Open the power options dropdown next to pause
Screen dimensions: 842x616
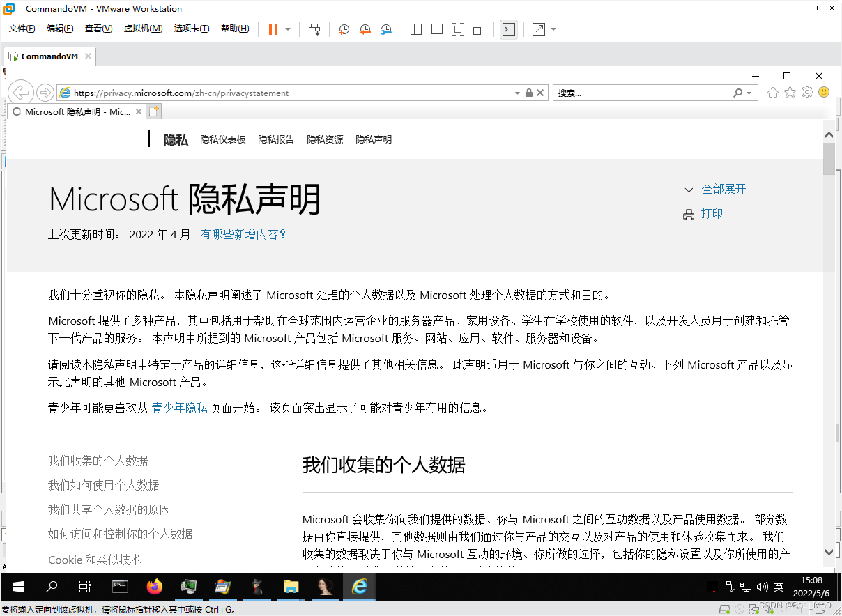click(x=288, y=29)
